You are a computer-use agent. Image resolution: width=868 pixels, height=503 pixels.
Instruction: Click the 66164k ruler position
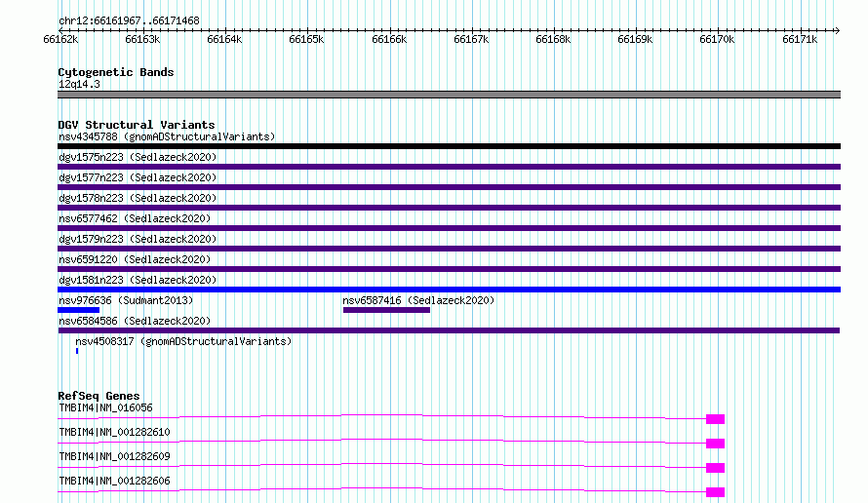224,39
